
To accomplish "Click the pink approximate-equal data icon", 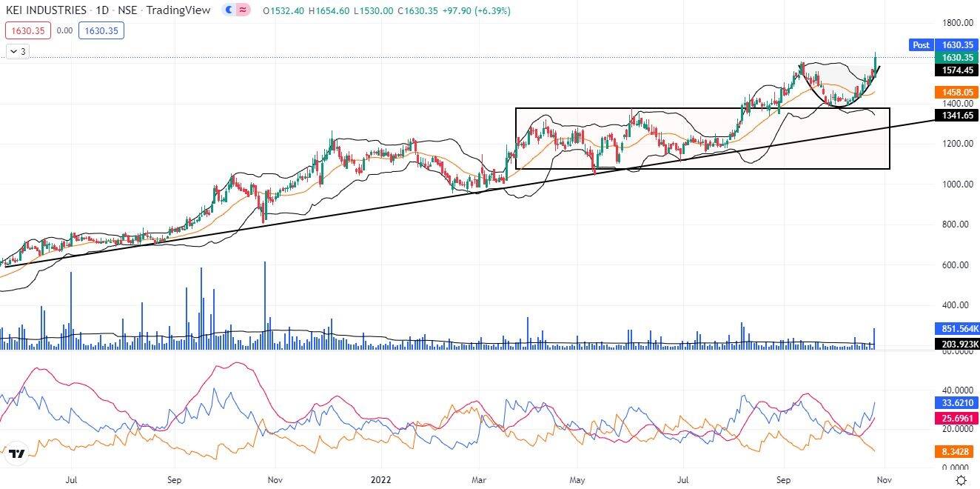I will [243, 10].
